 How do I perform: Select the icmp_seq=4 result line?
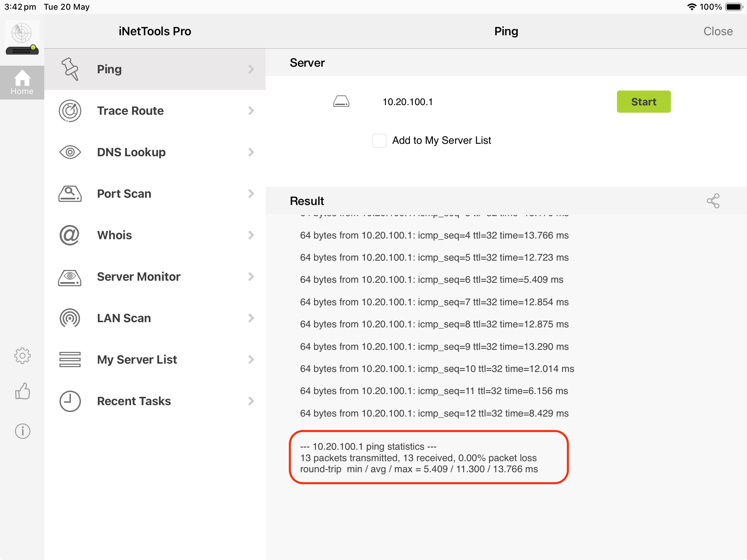(x=434, y=235)
